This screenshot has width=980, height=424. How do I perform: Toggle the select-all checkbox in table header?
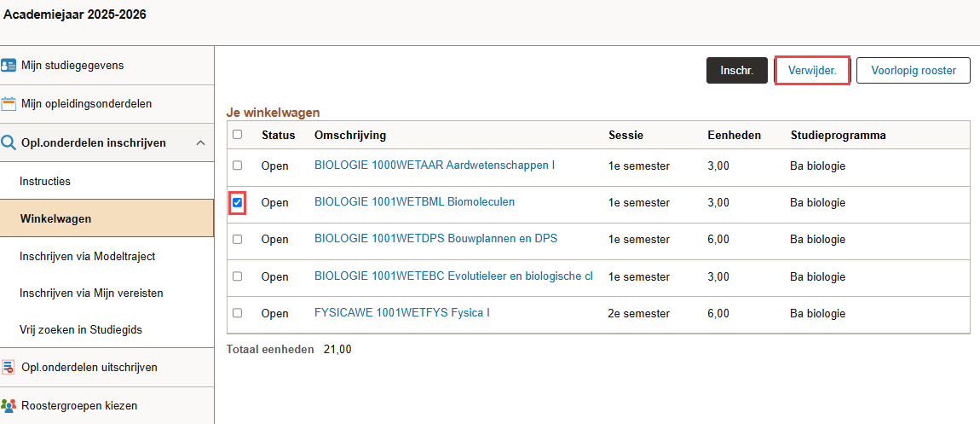pos(237,135)
